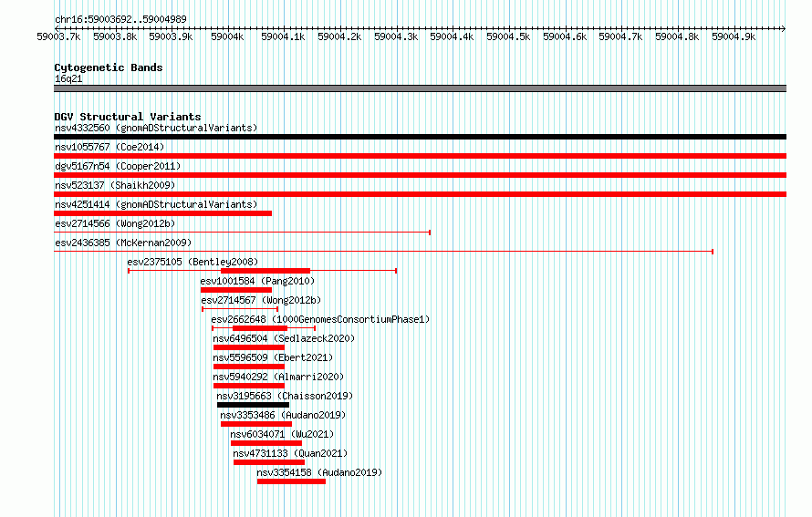This screenshot has width=812, height=517.
Task: Open nsv3195663 (Chaisson2019) variant label
Action: click(285, 396)
